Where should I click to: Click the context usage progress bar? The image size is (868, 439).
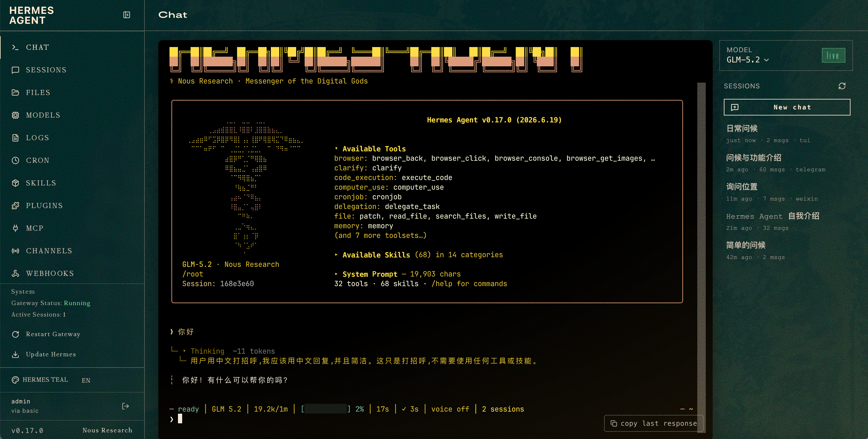325,409
